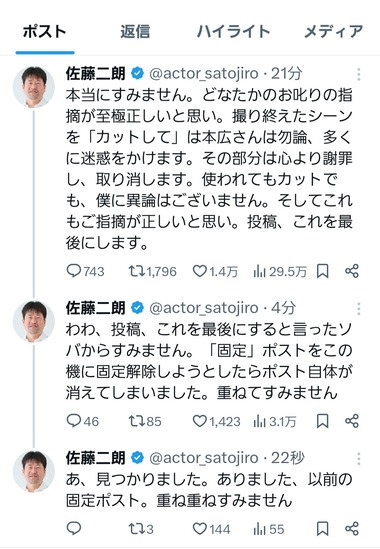Share the latest 22秒 post
Image resolution: width=380 pixels, height=549 pixels.
point(352,529)
